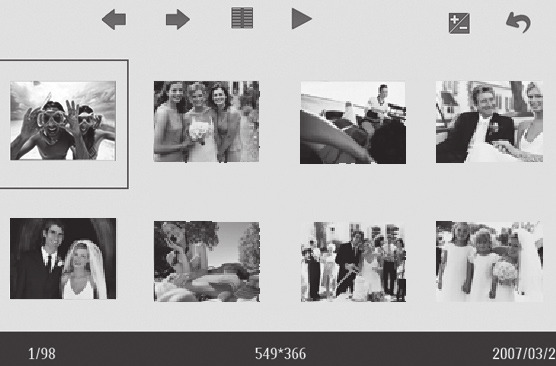This screenshot has width=556, height=366.
Task: Click the dark status bar
Action: [x=278, y=349]
